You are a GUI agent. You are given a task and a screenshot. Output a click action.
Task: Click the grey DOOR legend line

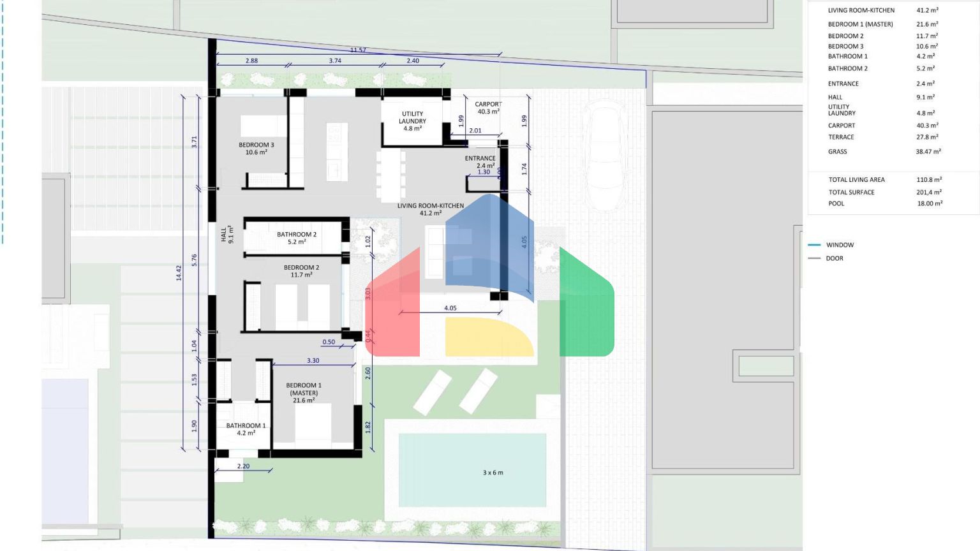click(x=814, y=258)
